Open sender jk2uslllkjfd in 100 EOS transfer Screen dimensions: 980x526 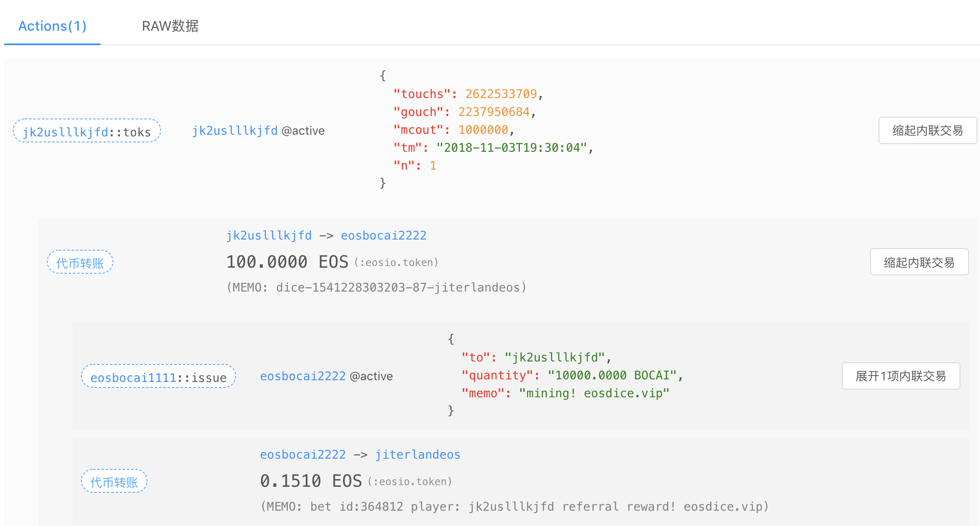point(269,236)
